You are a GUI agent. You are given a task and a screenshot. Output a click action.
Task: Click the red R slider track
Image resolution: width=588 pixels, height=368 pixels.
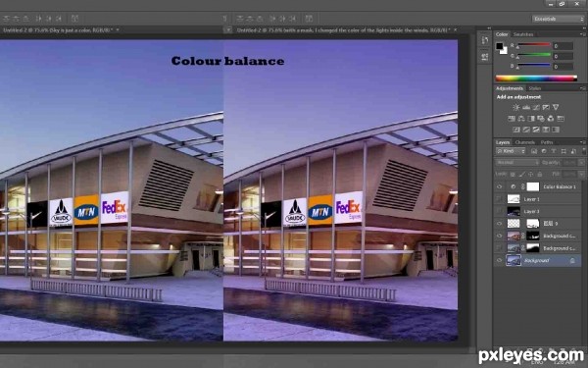pyautogui.click(x=534, y=45)
